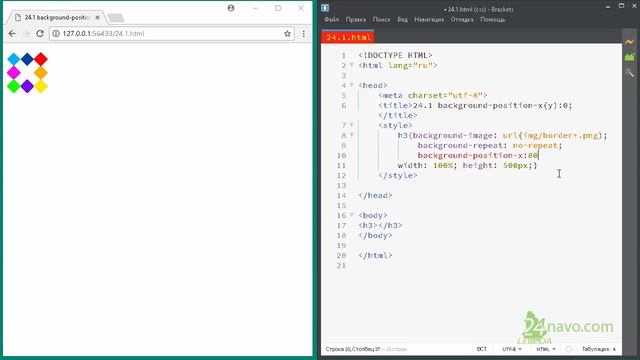Open Chrome profile avatar icon
Viewport: 640px width, 360px height.
[x=231, y=8]
